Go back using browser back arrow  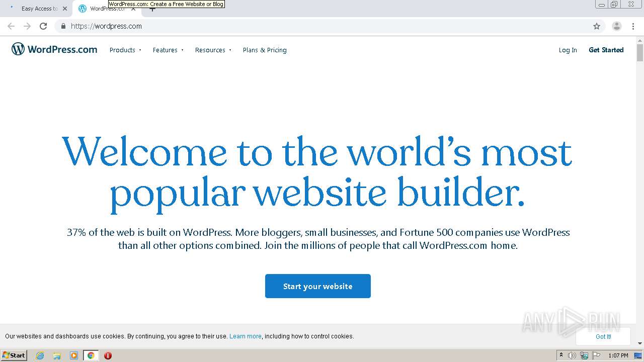(11, 26)
